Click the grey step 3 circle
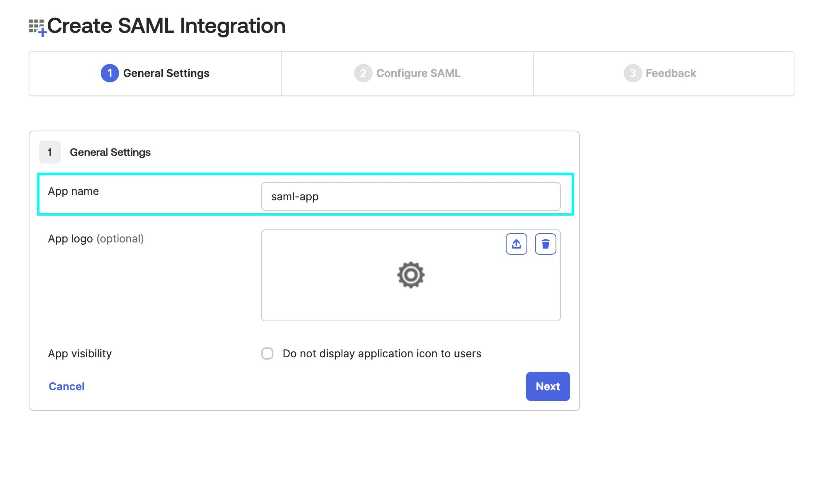 point(633,73)
